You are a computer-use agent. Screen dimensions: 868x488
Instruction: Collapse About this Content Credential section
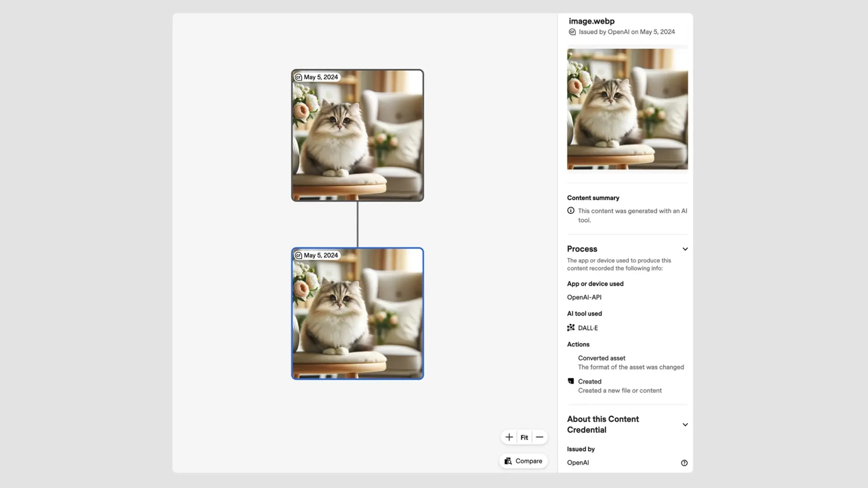685,425
